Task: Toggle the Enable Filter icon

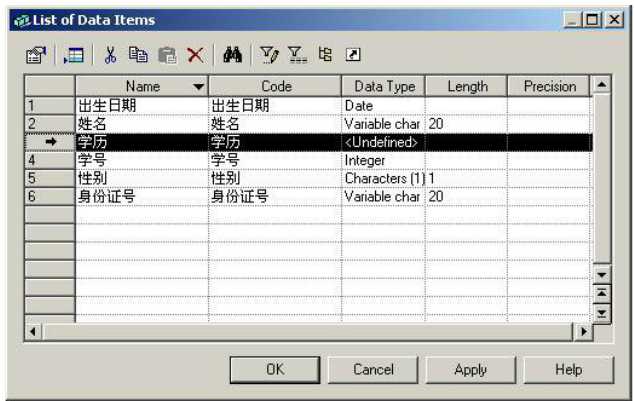Action: click(x=297, y=55)
